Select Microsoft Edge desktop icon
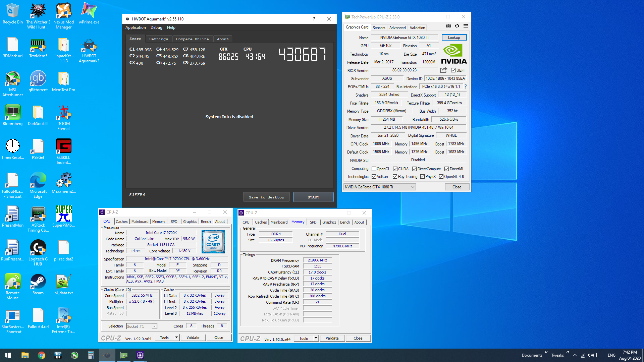Screen dimensions: 644x362 38,185
